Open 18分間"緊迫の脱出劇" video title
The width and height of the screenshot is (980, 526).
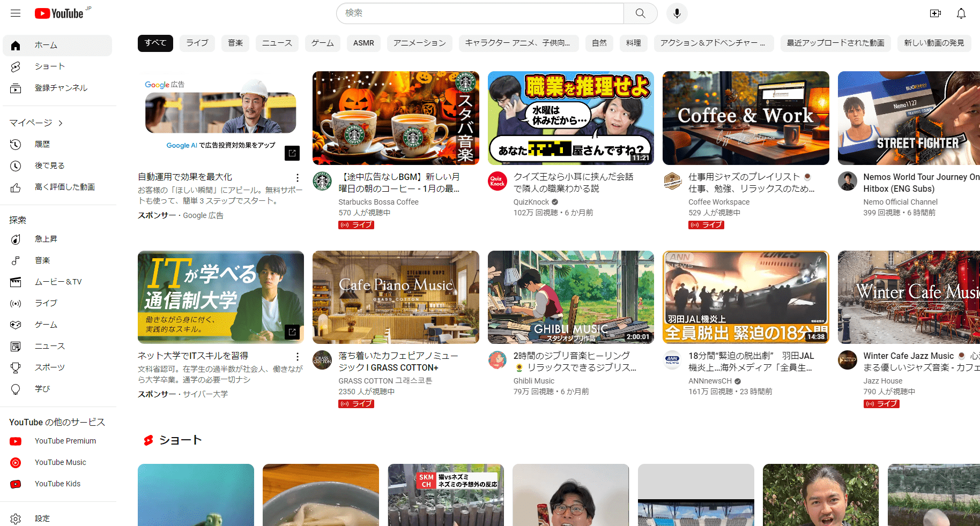(751, 362)
